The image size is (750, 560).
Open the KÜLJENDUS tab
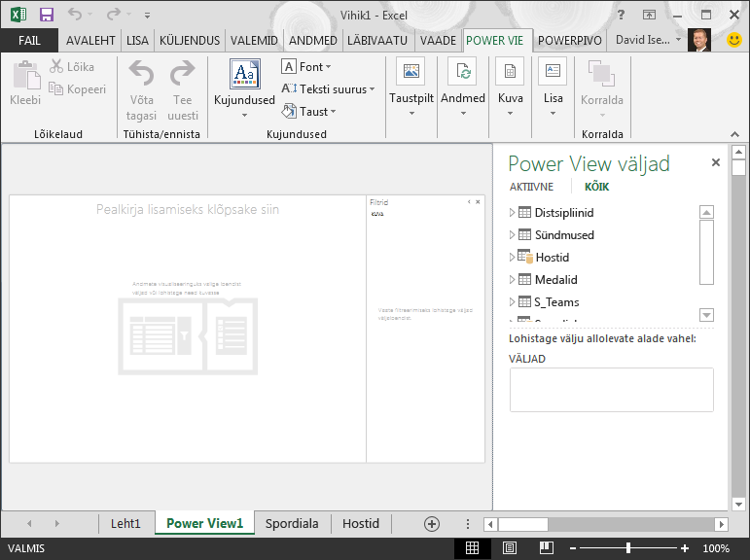[x=190, y=41]
